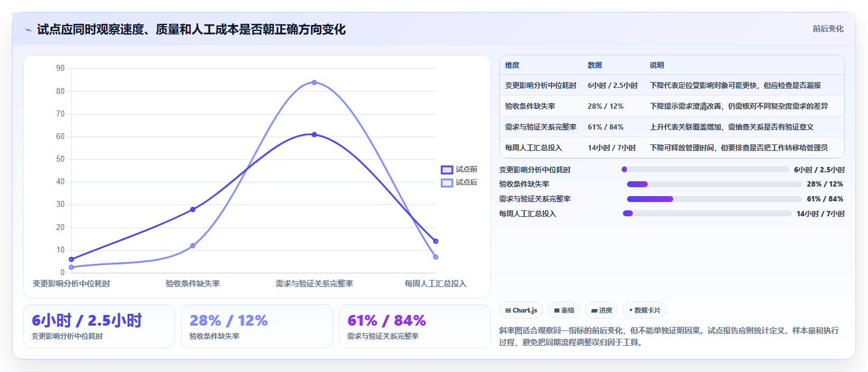868x372 pixels.
Task: Click x-axis label 变更影响分析中位耗时
Action: [71, 283]
